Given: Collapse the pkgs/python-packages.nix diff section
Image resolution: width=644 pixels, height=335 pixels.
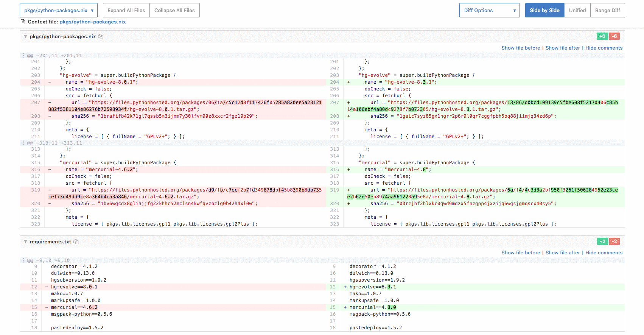Looking at the screenshot, I should [x=25, y=37].
